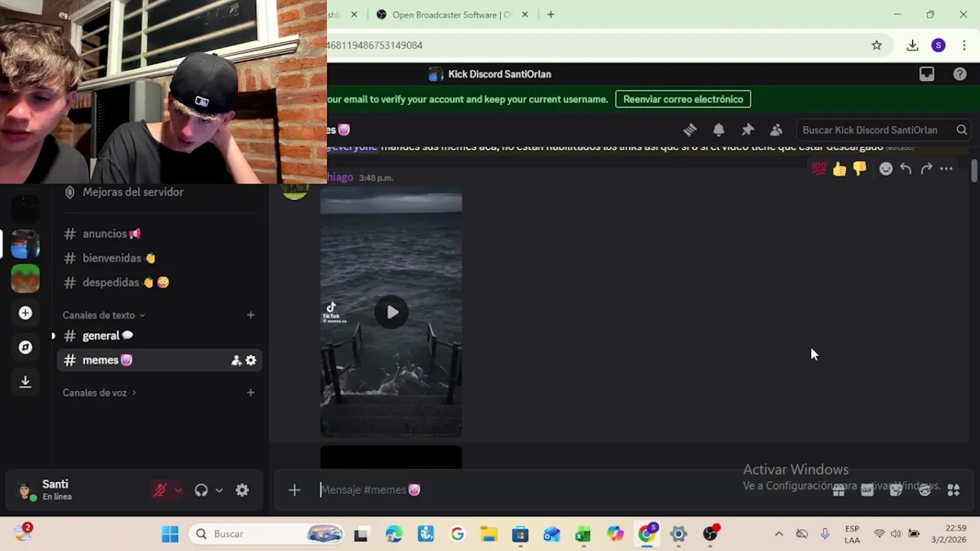Screen dimensions: 980x551
Task: Select the memes channel
Action: pyautogui.click(x=159, y=360)
